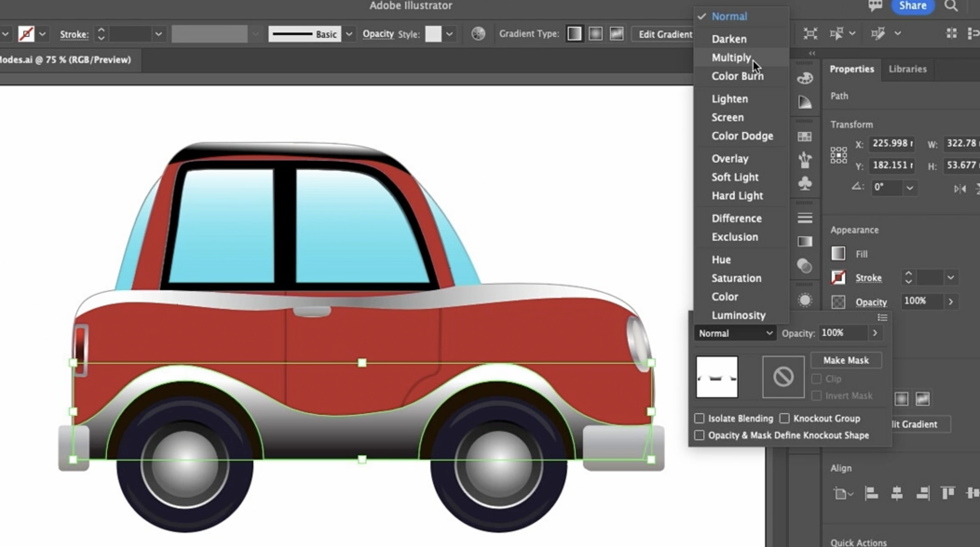Open the Symbols panel club icon
This screenshot has height=547, width=980.
804,184
